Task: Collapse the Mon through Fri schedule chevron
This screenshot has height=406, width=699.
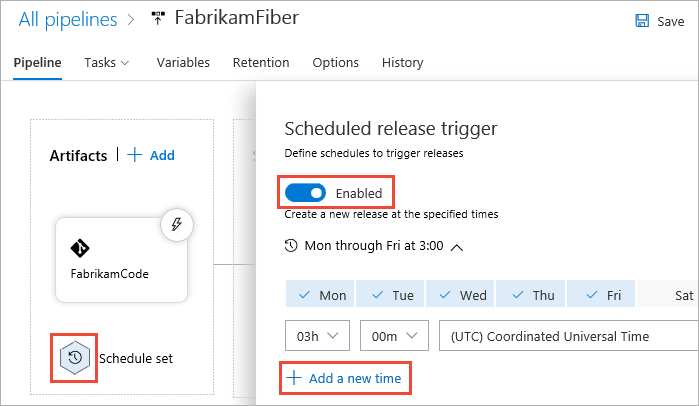Action: pos(457,247)
